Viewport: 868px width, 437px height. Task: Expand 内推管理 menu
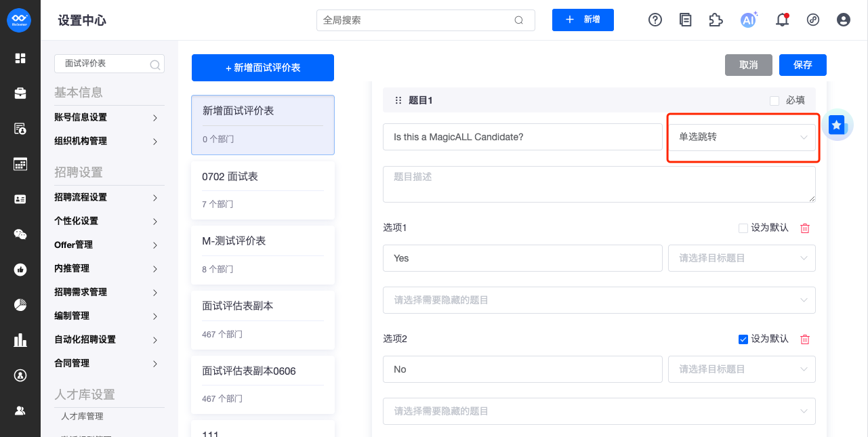[x=109, y=268]
